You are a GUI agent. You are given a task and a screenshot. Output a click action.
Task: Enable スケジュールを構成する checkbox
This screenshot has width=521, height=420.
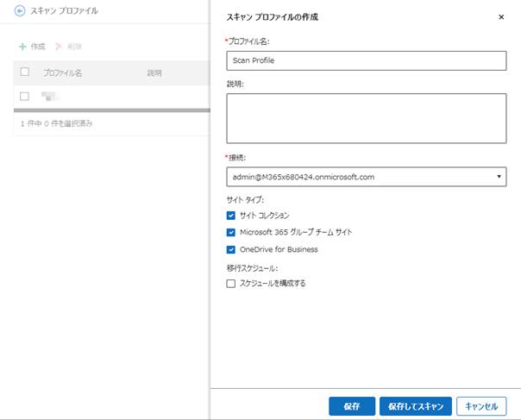231,284
